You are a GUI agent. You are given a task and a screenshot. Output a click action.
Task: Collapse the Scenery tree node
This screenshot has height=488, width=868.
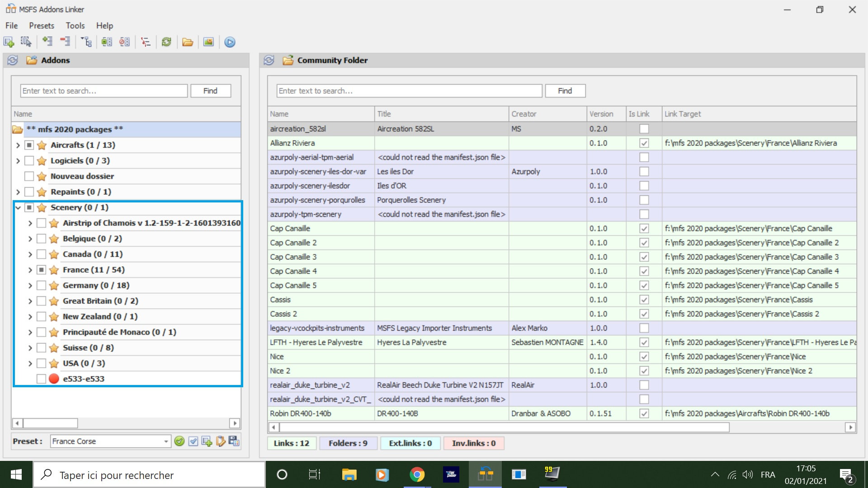pyautogui.click(x=18, y=207)
